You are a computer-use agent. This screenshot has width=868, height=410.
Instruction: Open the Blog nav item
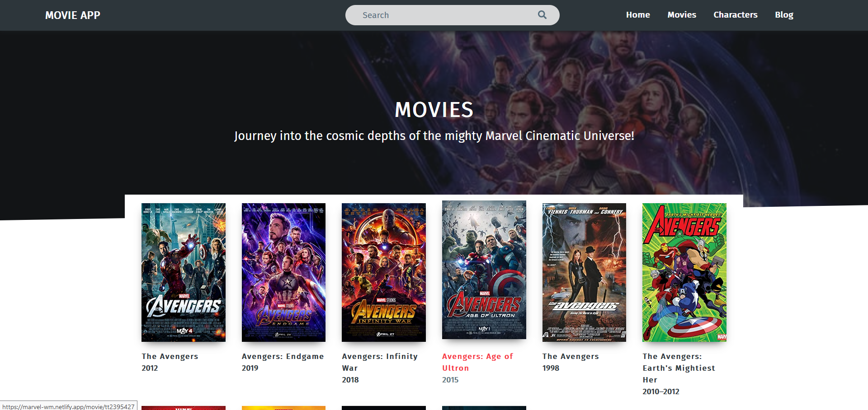coord(784,15)
